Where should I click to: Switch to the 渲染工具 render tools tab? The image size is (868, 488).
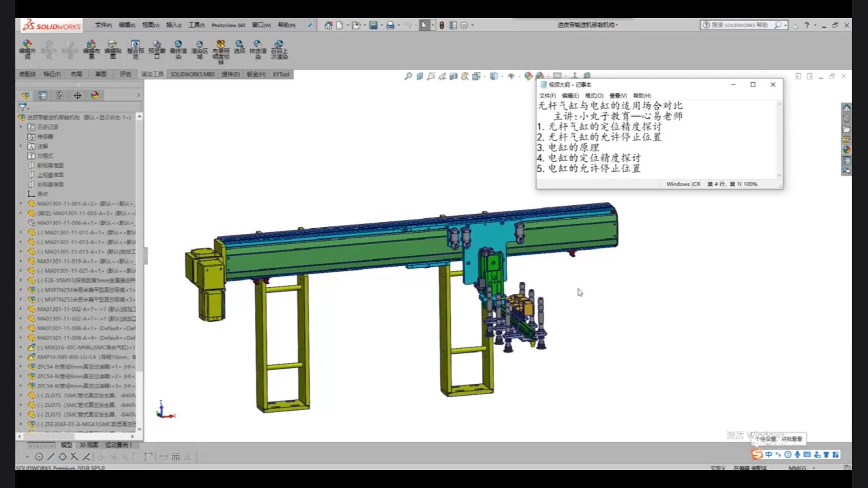click(152, 74)
